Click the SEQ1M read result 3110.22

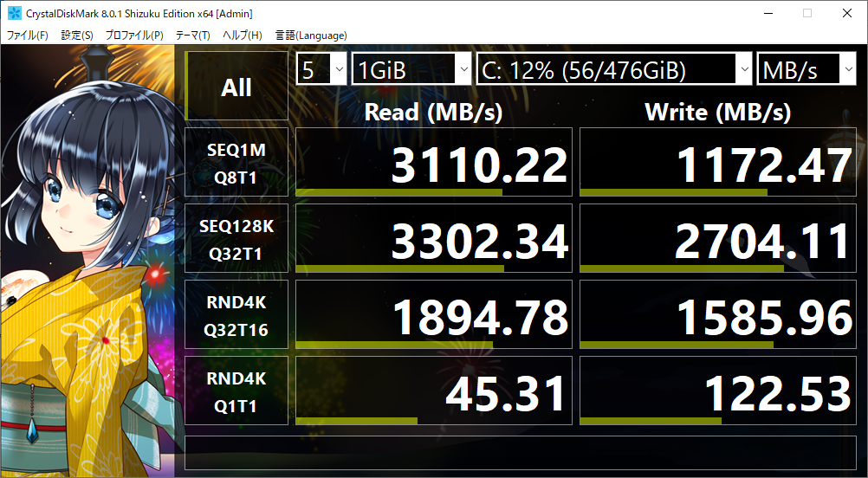(x=434, y=162)
